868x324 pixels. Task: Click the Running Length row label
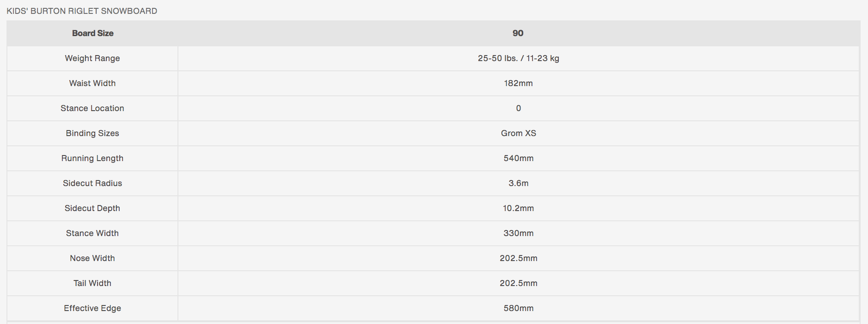[x=92, y=158]
